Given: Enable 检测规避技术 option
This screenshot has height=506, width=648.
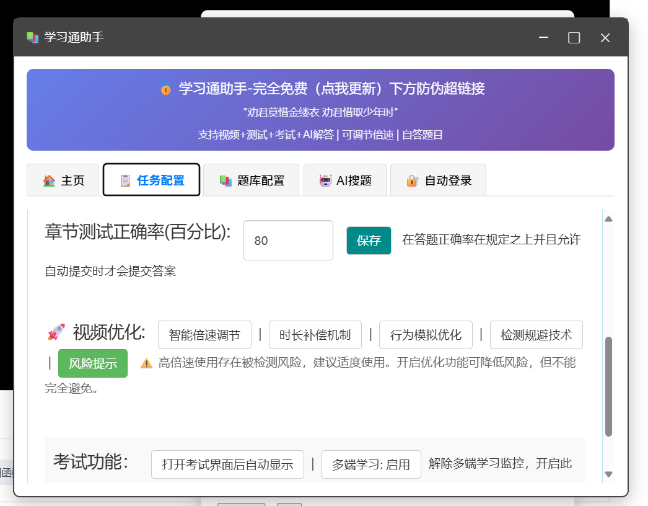Looking at the screenshot, I should point(536,335).
